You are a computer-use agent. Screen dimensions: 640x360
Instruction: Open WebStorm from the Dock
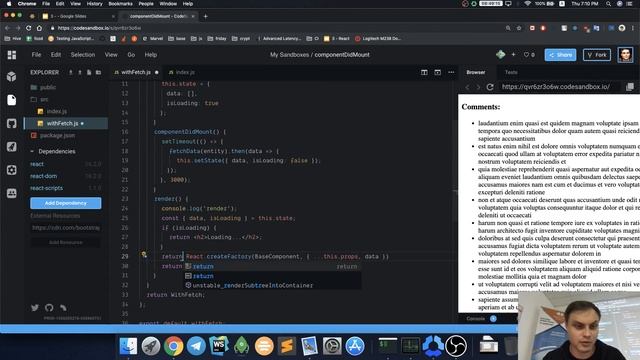pyautogui.click(x=219, y=346)
